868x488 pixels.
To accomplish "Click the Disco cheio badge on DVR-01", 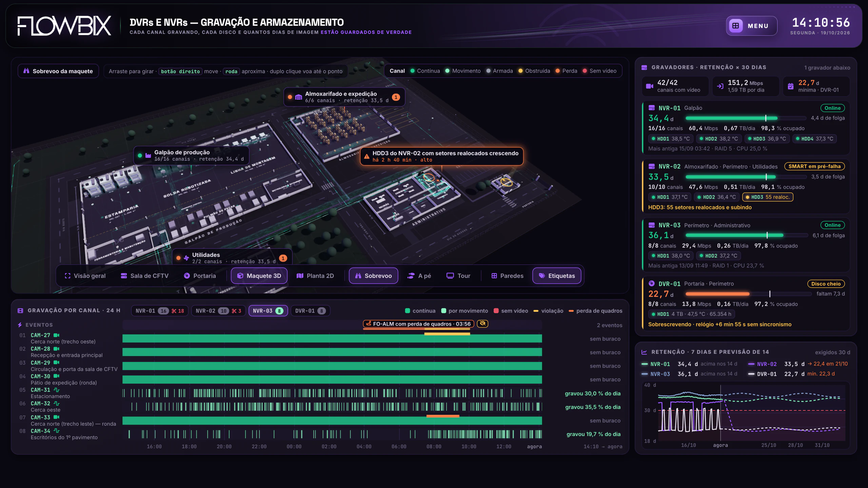I will [x=826, y=284].
